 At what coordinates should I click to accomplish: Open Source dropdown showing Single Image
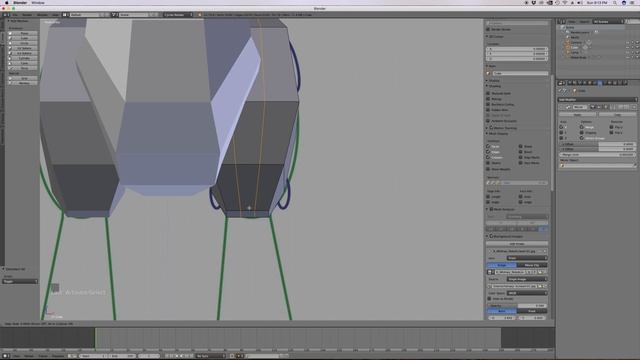click(527, 279)
